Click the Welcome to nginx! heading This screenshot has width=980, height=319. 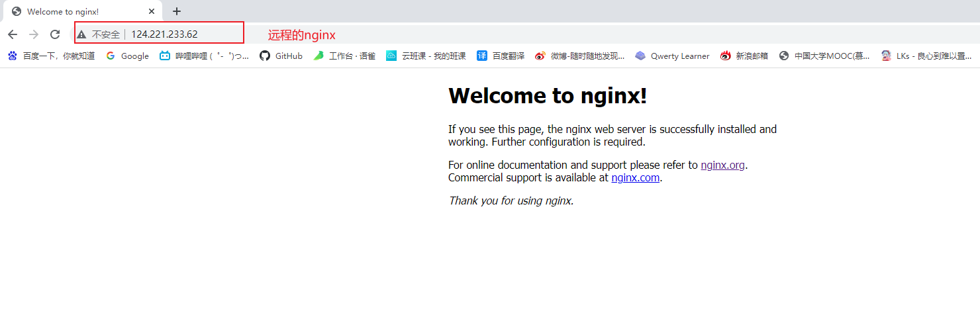click(548, 96)
